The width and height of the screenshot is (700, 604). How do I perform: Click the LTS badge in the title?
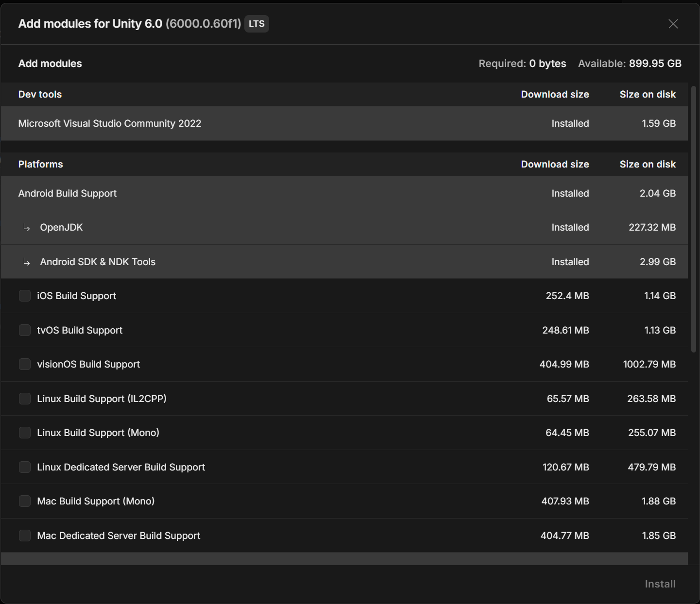(x=256, y=24)
